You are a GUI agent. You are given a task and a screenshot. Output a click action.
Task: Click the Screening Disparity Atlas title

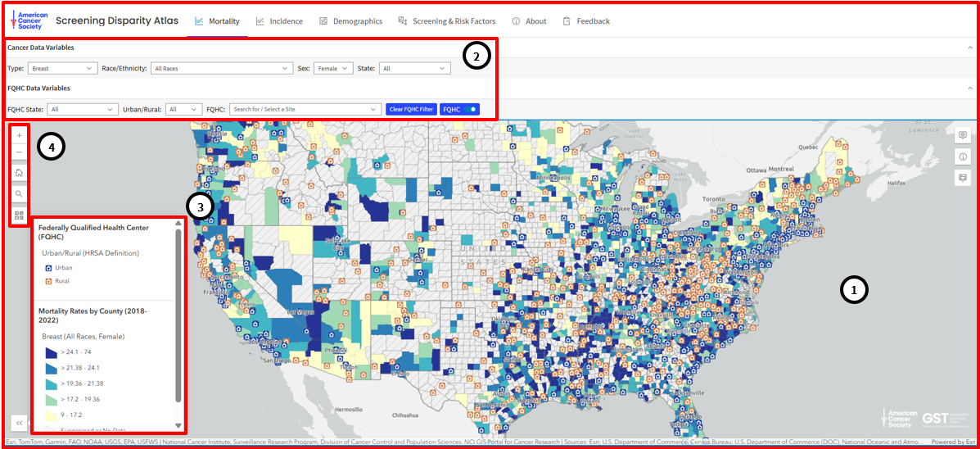[x=117, y=20]
